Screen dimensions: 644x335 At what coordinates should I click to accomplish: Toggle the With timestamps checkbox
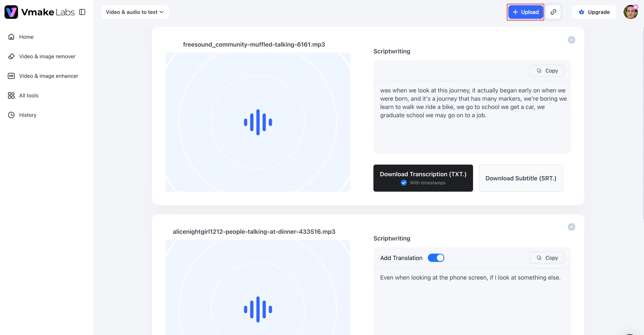click(404, 183)
